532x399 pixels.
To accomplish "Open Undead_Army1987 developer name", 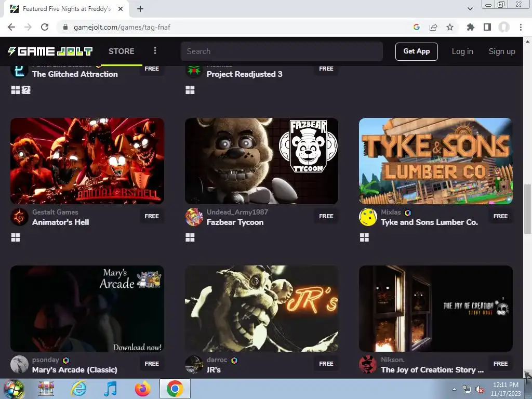I will [x=237, y=212].
